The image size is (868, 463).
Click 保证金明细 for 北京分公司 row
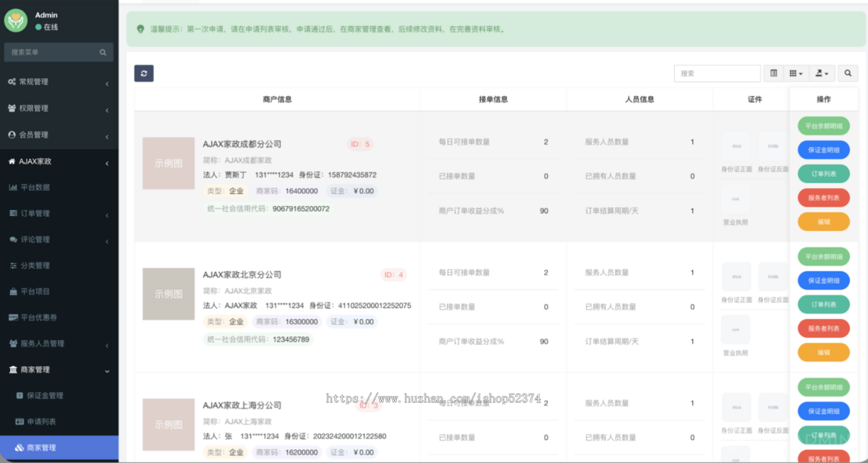pos(823,280)
